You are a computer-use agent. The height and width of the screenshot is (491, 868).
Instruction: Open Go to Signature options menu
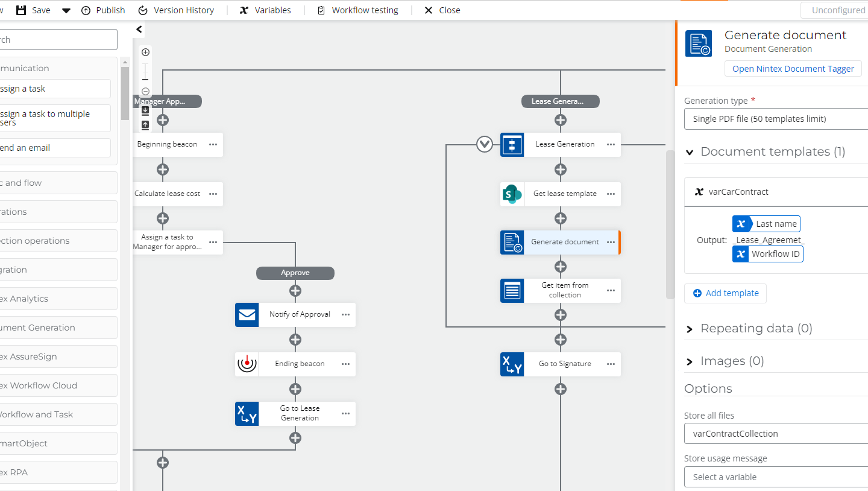611,364
